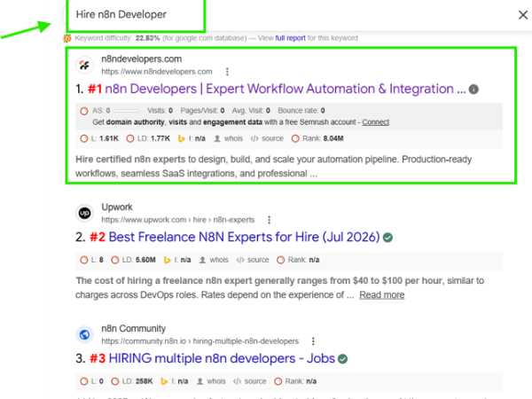Click Rank: n/a in the Upwork row
Screen dimensions: 532x399
(298, 260)
